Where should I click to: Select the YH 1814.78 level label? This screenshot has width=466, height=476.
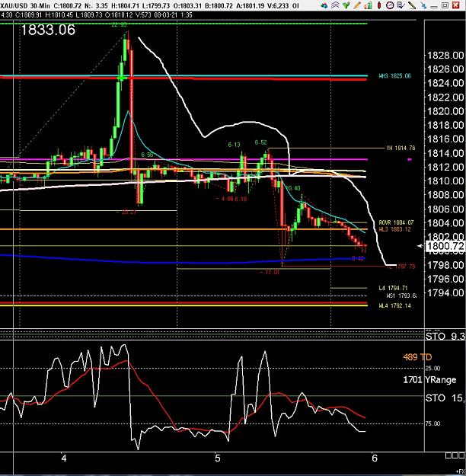tap(401, 149)
